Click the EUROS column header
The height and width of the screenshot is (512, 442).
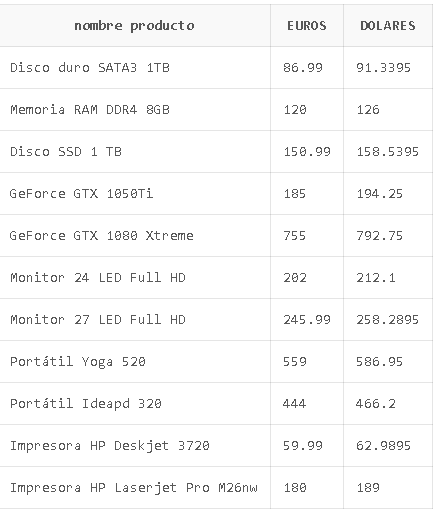pyautogui.click(x=307, y=26)
